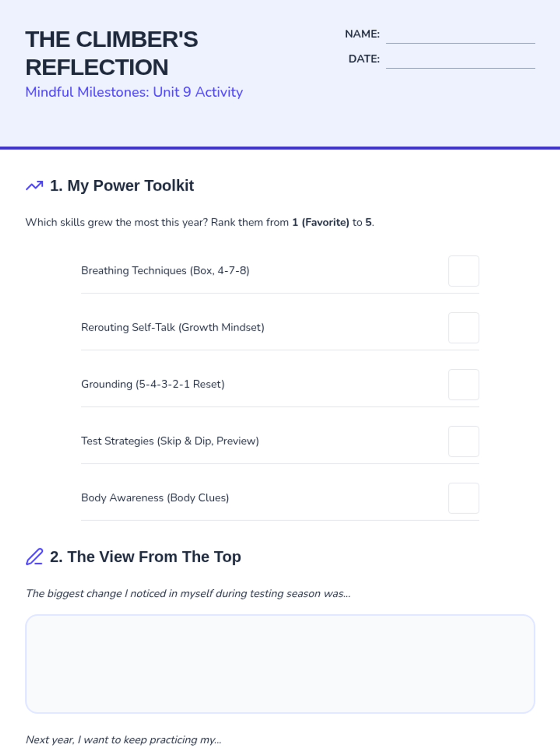Click the trending arrow icon beside My Power Toolkit
This screenshot has width=560, height=747.
point(34,186)
